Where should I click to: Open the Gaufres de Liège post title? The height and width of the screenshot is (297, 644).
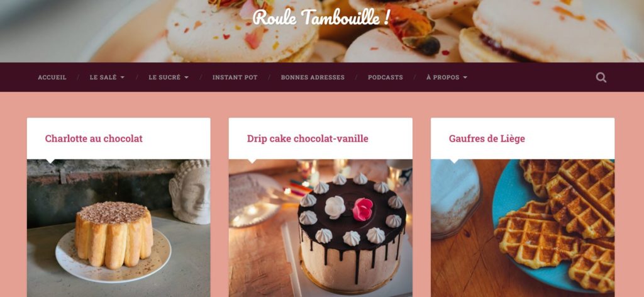tap(487, 138)
